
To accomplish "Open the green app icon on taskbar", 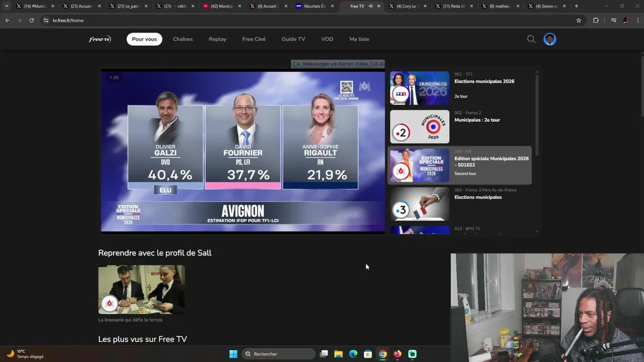I will pos(412,354).
